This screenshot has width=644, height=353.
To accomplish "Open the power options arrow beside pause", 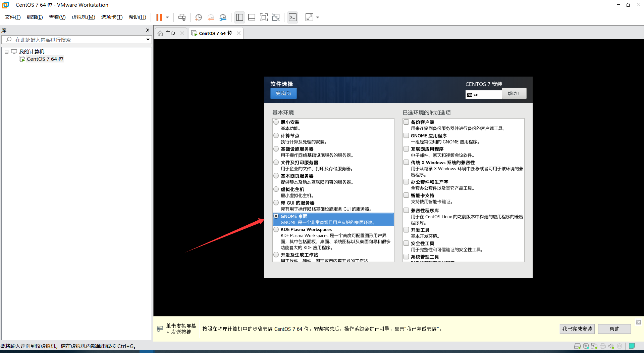I will coord(167,17).
